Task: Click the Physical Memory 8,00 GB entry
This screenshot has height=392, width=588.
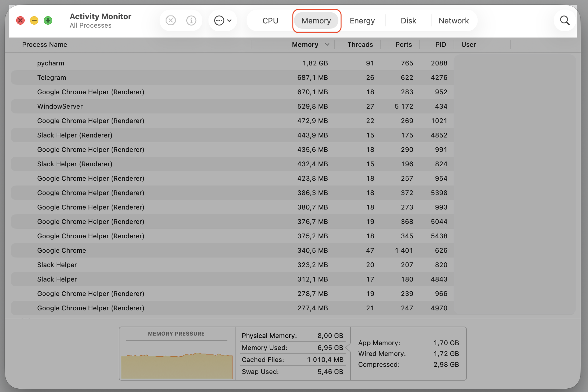Action: click(292, 336)
